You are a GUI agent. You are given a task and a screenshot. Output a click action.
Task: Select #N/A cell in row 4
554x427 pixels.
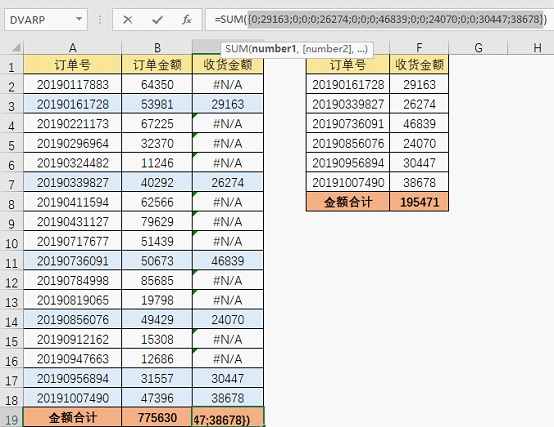click(228, 124)
